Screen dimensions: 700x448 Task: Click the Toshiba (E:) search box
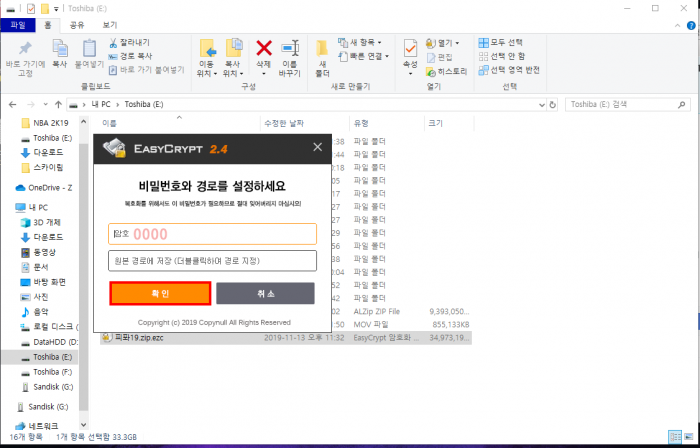point(628,104)
